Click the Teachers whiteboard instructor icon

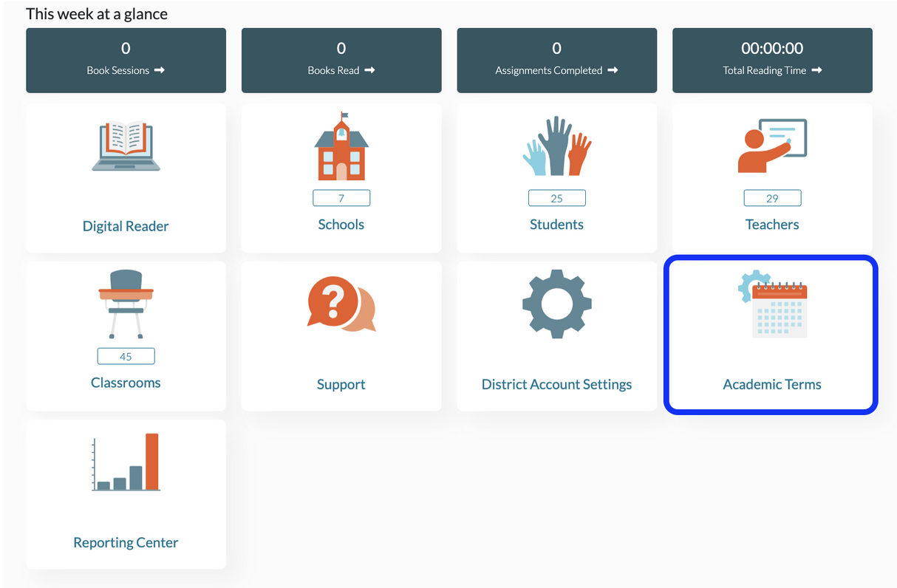click(x=772, y=146)
